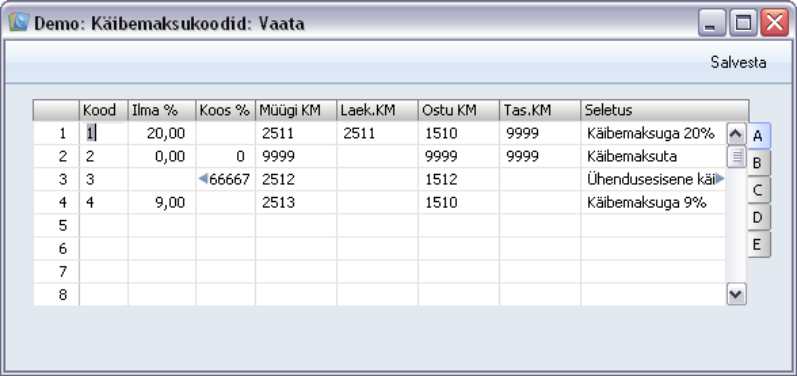Click the left arrow in the Koos % cell of row 3

click(203, 179)
